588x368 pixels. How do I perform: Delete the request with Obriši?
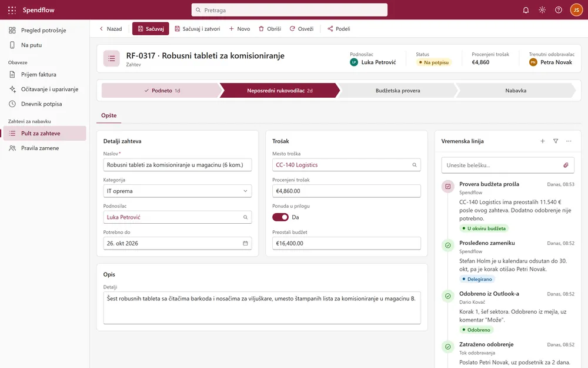(x=270, y=29)
